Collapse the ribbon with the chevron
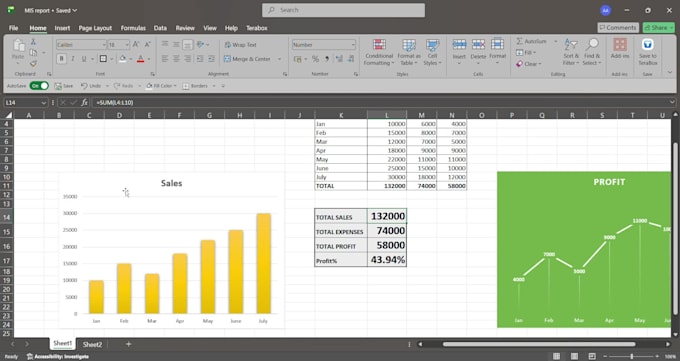This screenshot has width=680, height=361. 670,72
